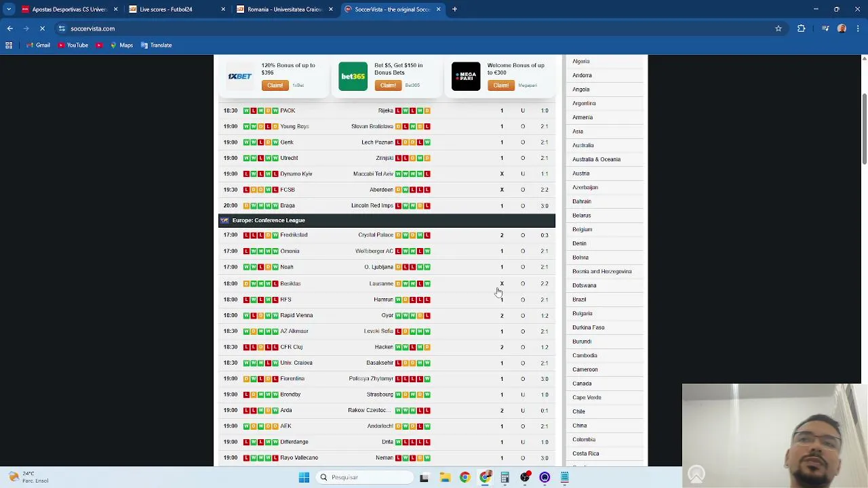Claim the 1xBet bonus offer

click(275, 85)
